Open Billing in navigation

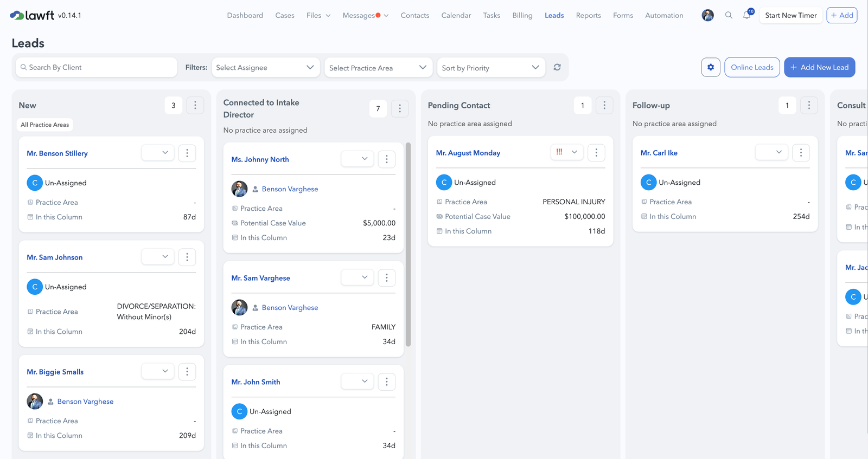[522, 15]
